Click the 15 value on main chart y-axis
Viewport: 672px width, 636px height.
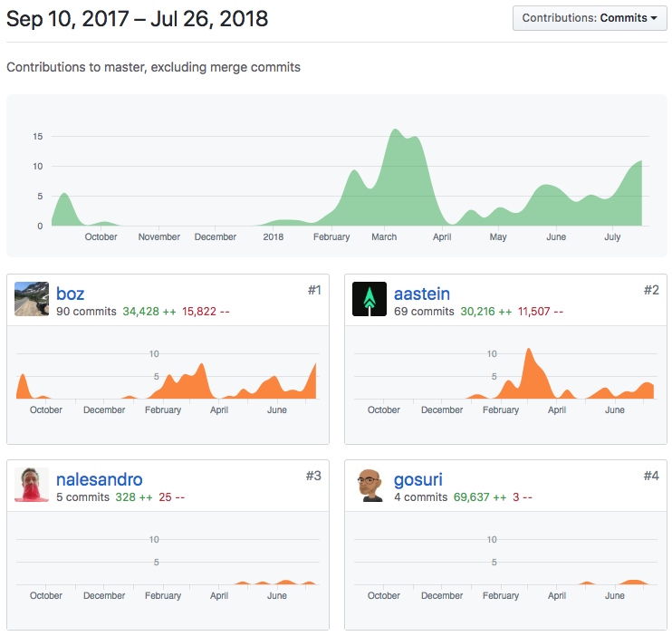38,137
